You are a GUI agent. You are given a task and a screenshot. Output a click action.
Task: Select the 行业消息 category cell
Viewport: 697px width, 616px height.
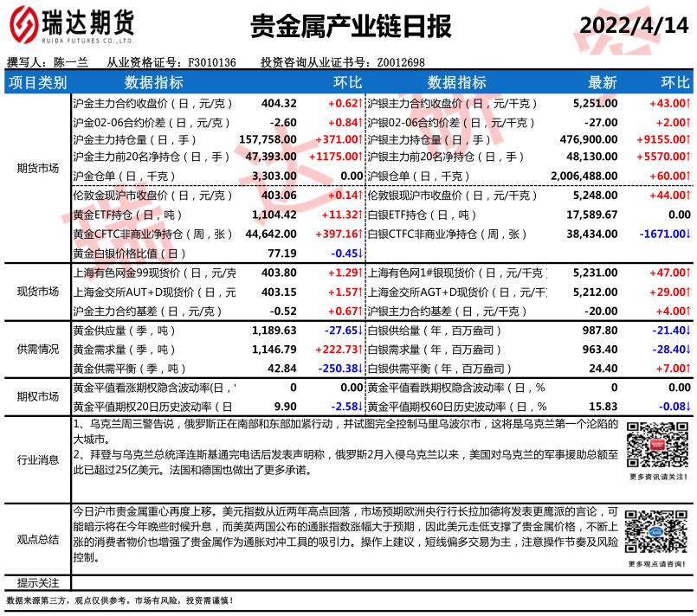click(36, 460)
